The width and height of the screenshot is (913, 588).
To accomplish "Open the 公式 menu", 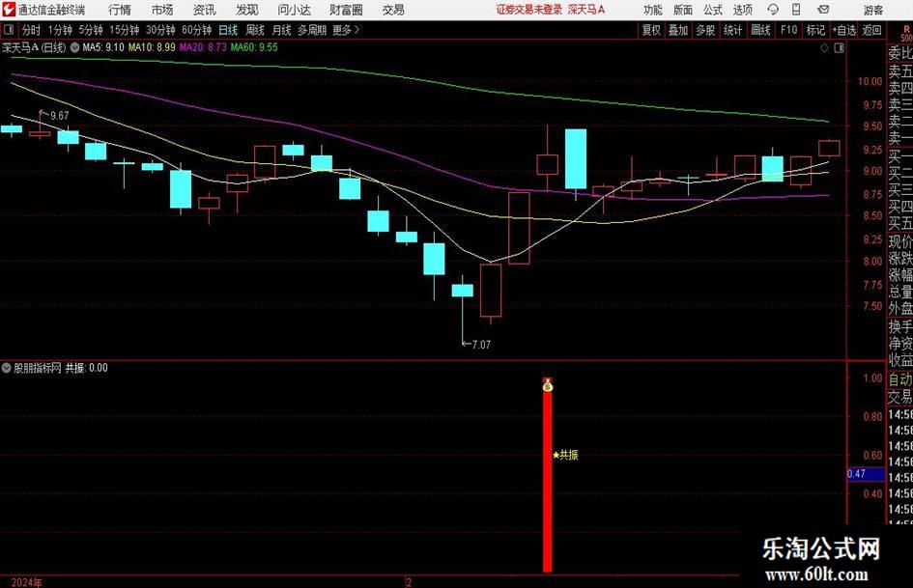I will click(713, 10).
